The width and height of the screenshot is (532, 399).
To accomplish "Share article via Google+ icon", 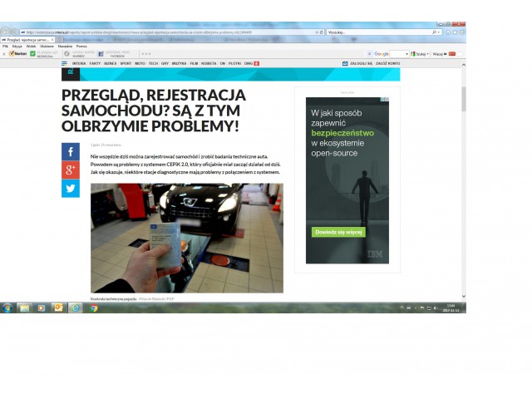I will (x=70, y=170).
